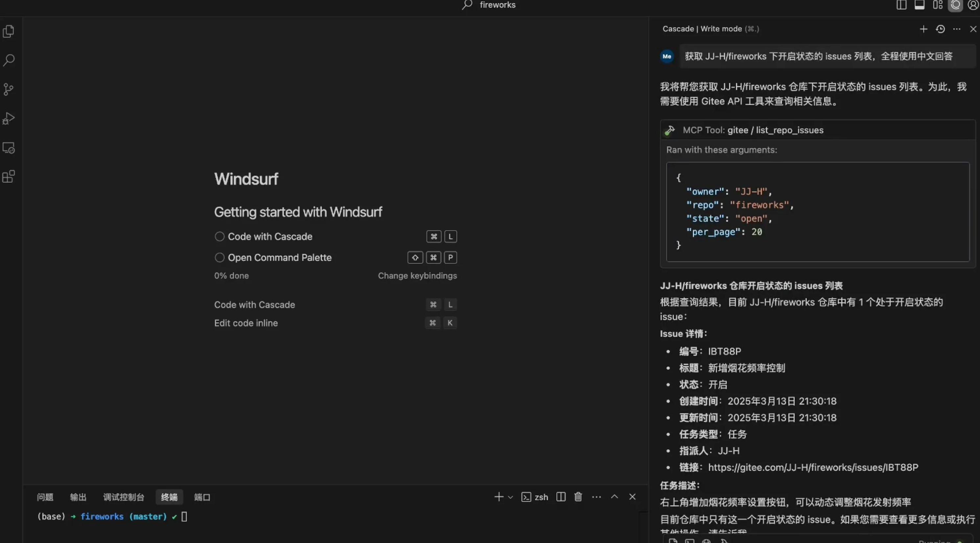The width and height of the screenshot is (980, 543).
Task: Open the Explorer files icon in activity bar
Action: [8, 31]
